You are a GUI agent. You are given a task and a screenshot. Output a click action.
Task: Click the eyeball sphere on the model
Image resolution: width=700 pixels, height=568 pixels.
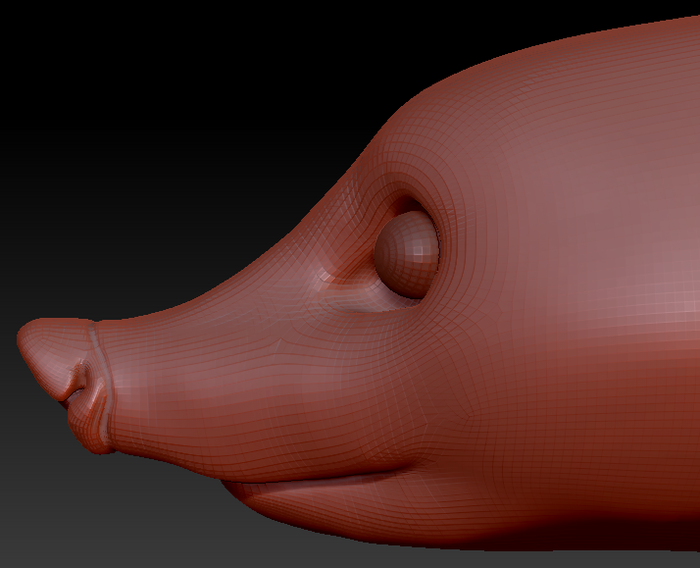point(406,255)
